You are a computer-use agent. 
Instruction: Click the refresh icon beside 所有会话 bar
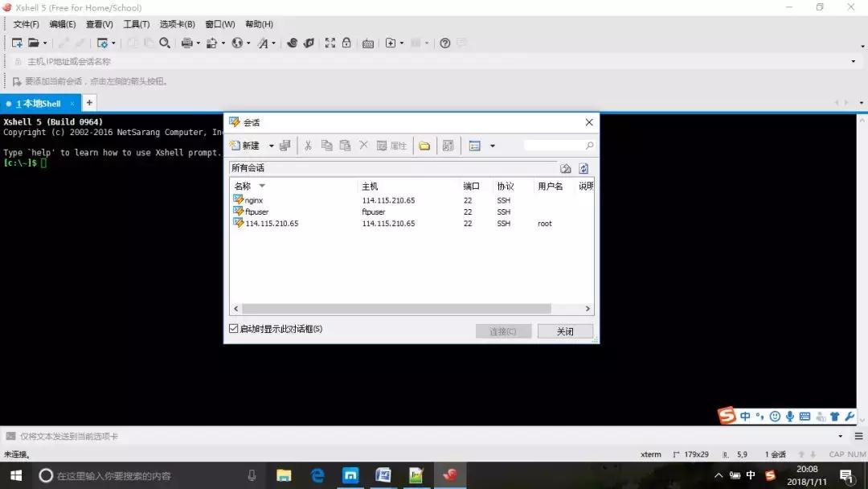pyautogui.click(x=583, y=167)
